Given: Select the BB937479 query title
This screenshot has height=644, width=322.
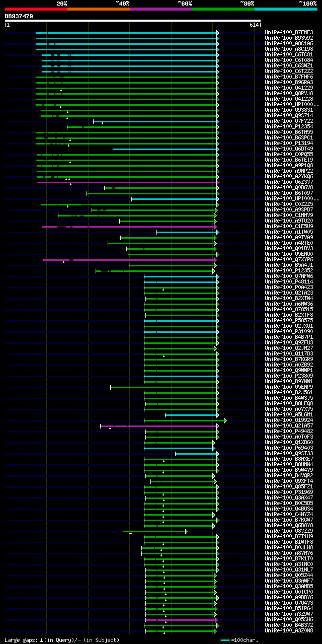Looking at the screenshot, I should click(x=19, y=16).
